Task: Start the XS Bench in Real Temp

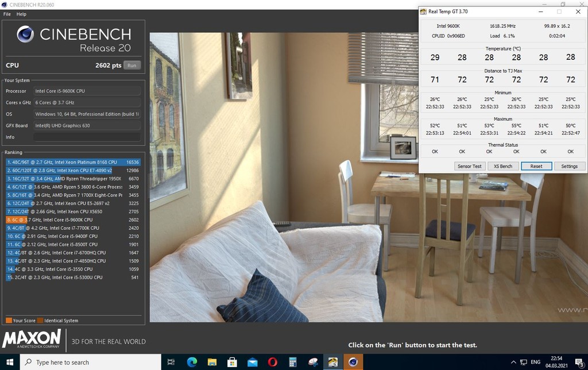Action: pyautogui.click(x=502, y=166)
